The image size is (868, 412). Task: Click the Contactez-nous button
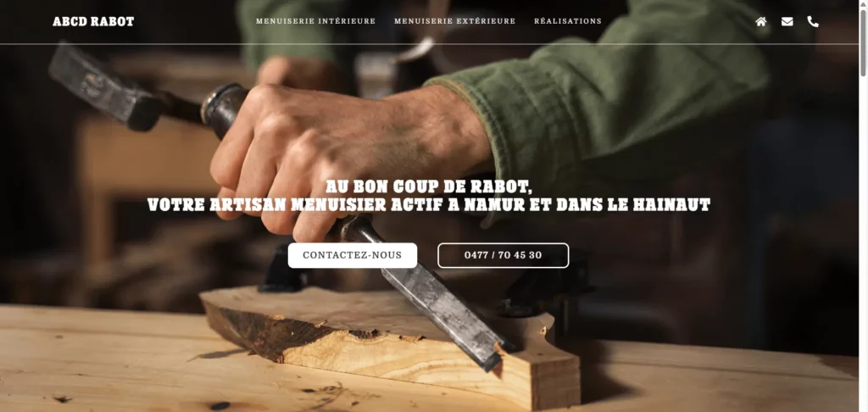point(352,255)
